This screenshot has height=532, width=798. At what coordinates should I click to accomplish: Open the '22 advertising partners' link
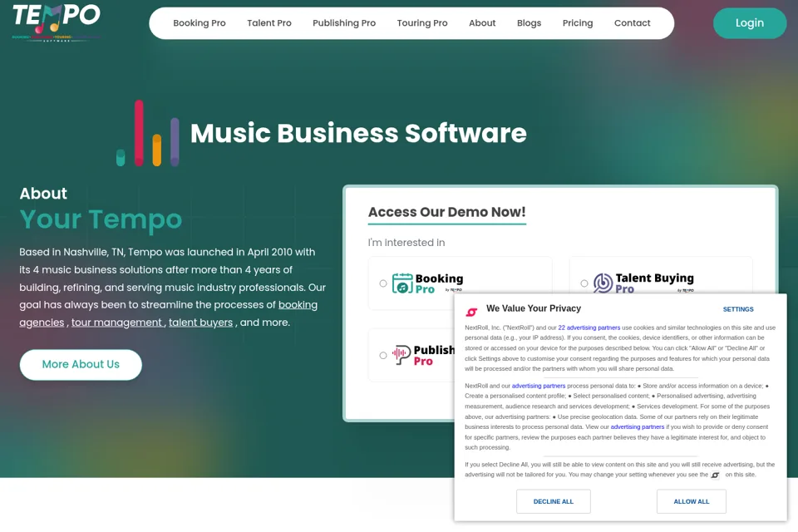click(589, 328)
